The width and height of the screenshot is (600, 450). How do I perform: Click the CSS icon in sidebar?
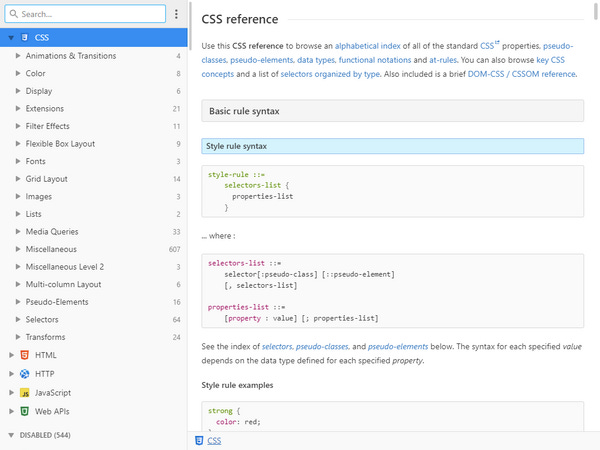(24, 38)
